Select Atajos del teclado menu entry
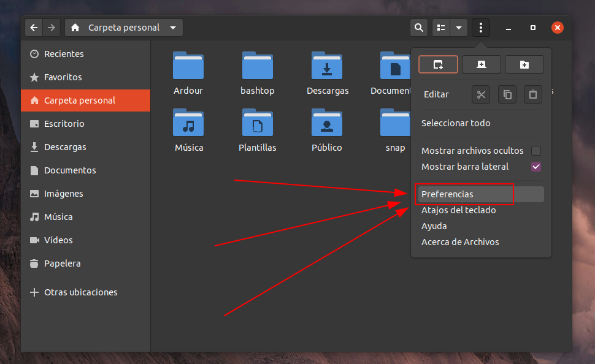 pyautogui.click(x=458, y=210)
